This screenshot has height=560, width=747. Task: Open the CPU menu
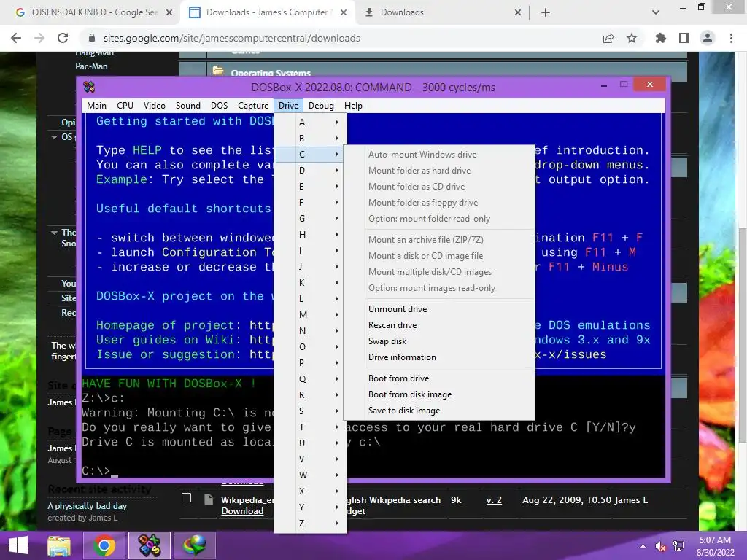pyautogui.click(x=125, y=106)
